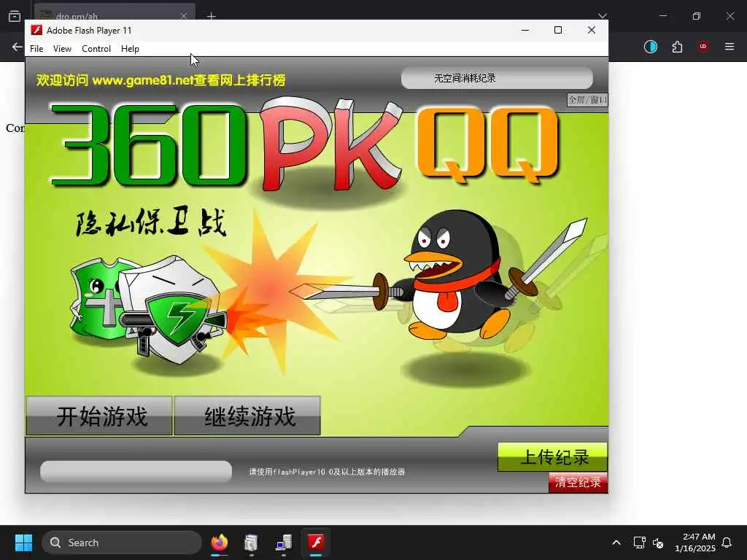The height and width of the screenshot is (560, 747).
Task: Click the taskbar computers network app icon
Action: click(284, 542)
